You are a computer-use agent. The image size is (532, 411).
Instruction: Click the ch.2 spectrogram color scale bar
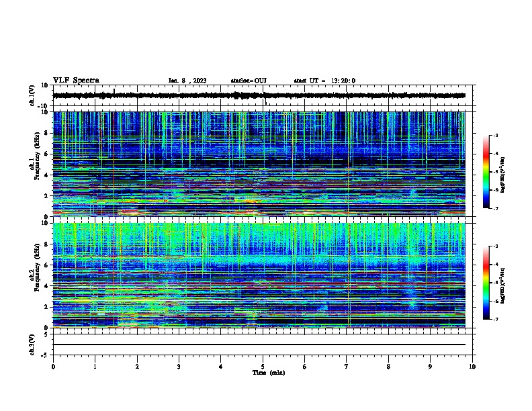tap(486, 283)
